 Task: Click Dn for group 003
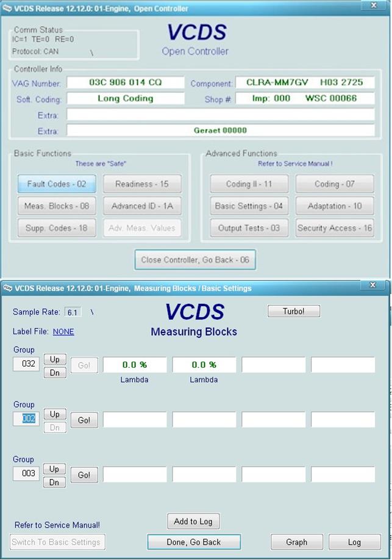coord(55,482)
